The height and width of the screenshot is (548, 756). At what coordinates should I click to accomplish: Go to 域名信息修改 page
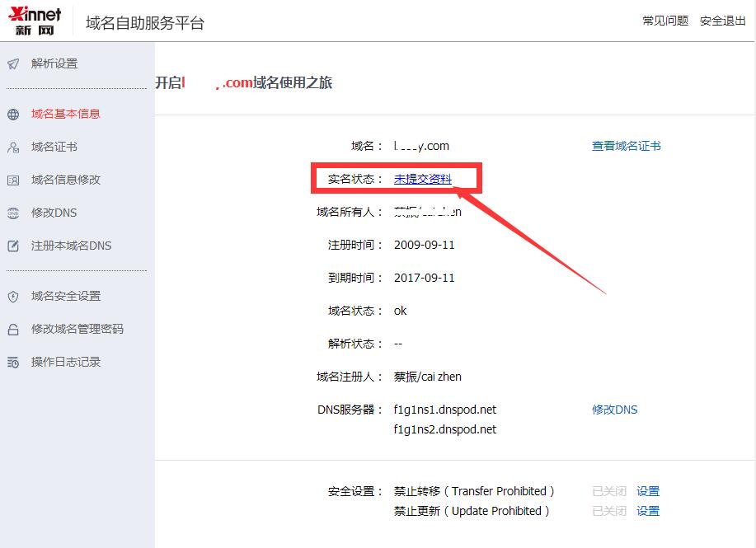(66, 180)
